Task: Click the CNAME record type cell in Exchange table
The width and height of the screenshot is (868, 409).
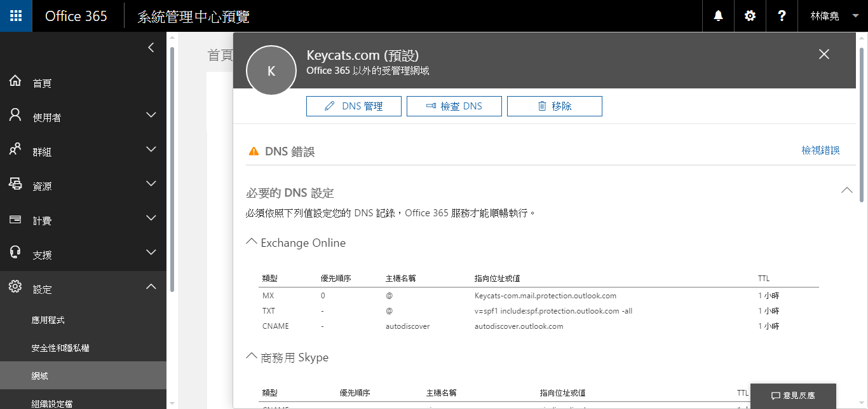Action: [x=275, y=326]
